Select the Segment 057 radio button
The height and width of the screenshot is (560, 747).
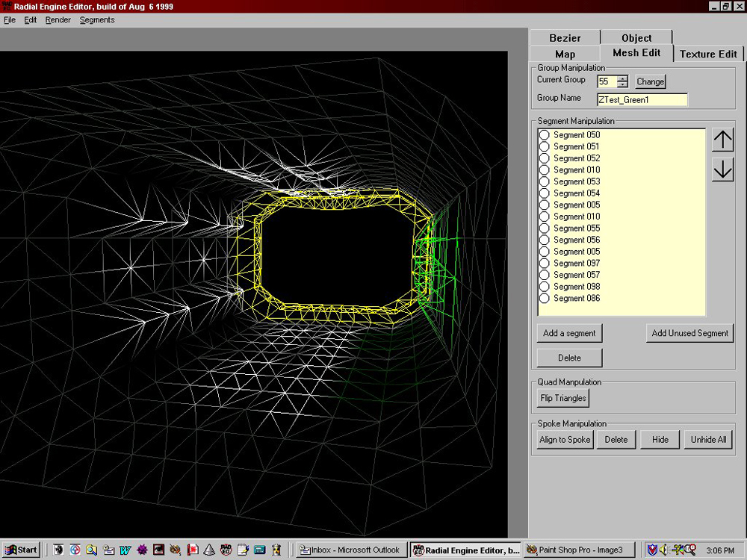[x=544, y=276]
